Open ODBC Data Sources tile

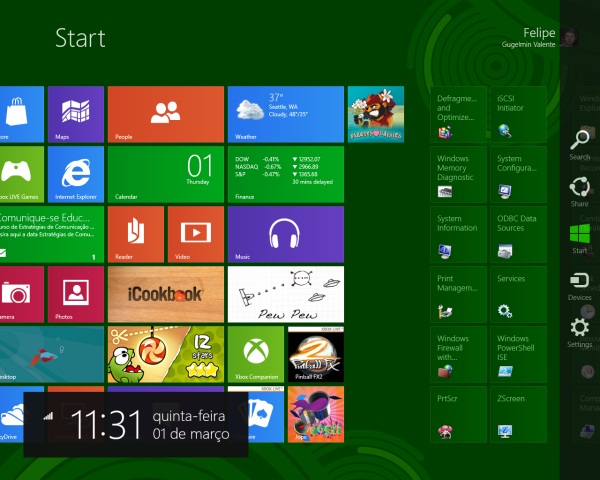[x=518, y=234]
